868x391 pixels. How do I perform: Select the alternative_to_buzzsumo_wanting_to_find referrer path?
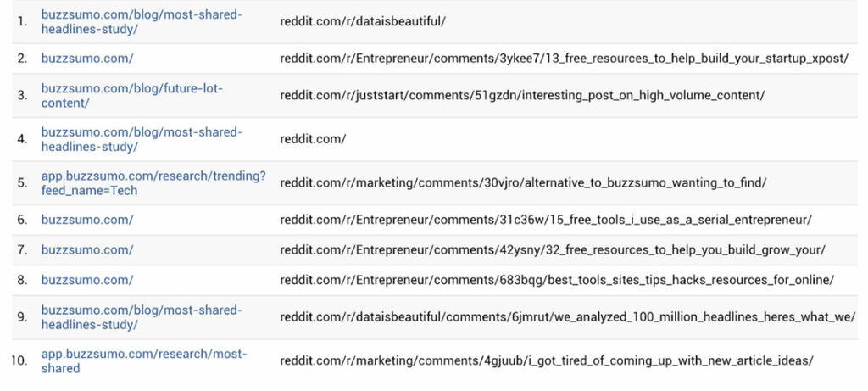coord(523,183)
